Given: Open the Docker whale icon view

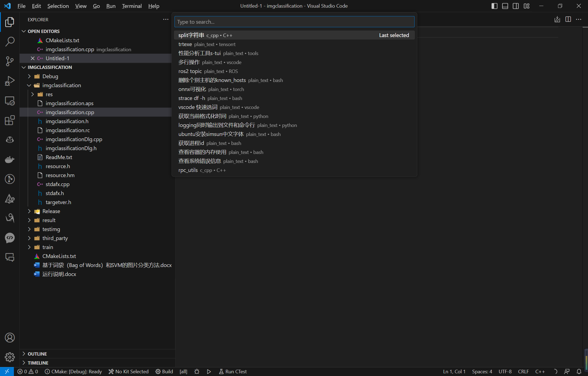Looking at the screenshot, I should 10,159.
